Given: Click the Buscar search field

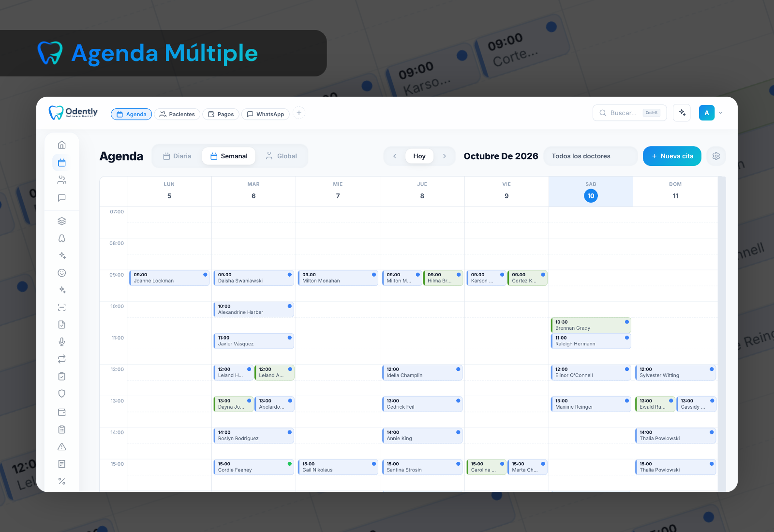Looking at the screenshot, I should pyautogui.click(x=630, y=113).
